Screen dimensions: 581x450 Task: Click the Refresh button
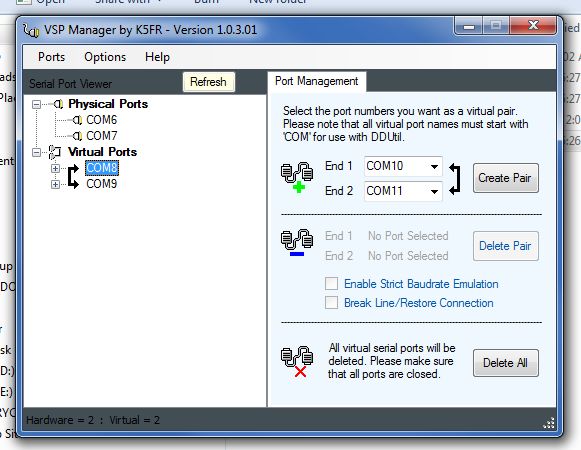[208, 82]
